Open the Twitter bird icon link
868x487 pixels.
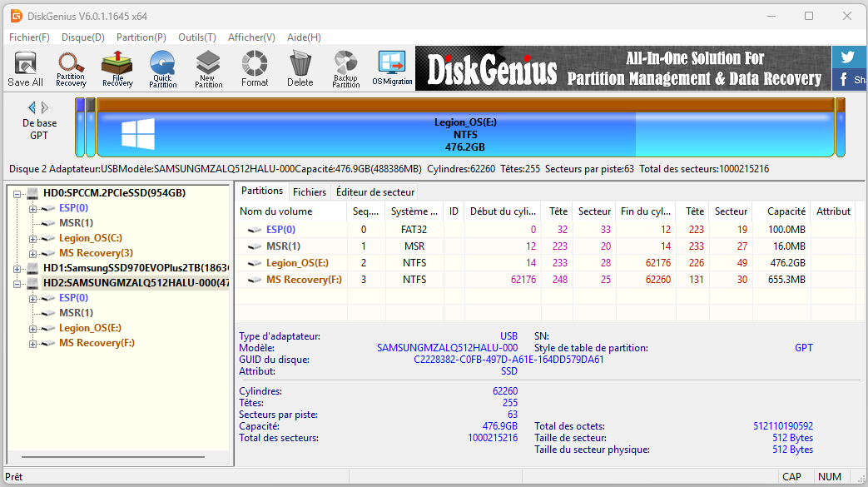[847, 57]
